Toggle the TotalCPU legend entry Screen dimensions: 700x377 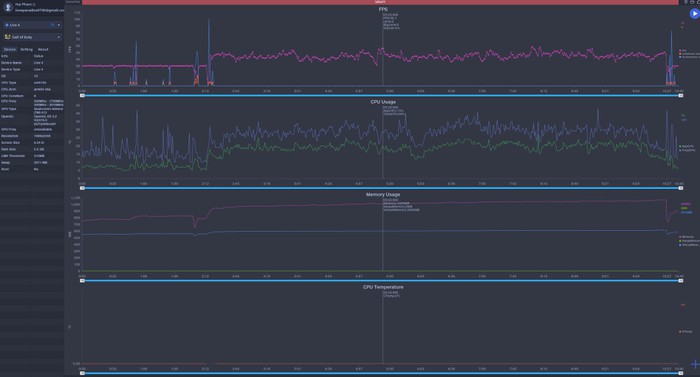688,151
